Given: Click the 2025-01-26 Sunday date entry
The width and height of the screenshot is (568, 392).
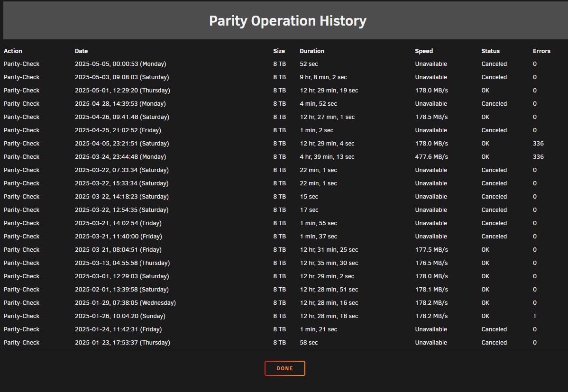Looking at the screenshot, I should [x=120, y=316].
